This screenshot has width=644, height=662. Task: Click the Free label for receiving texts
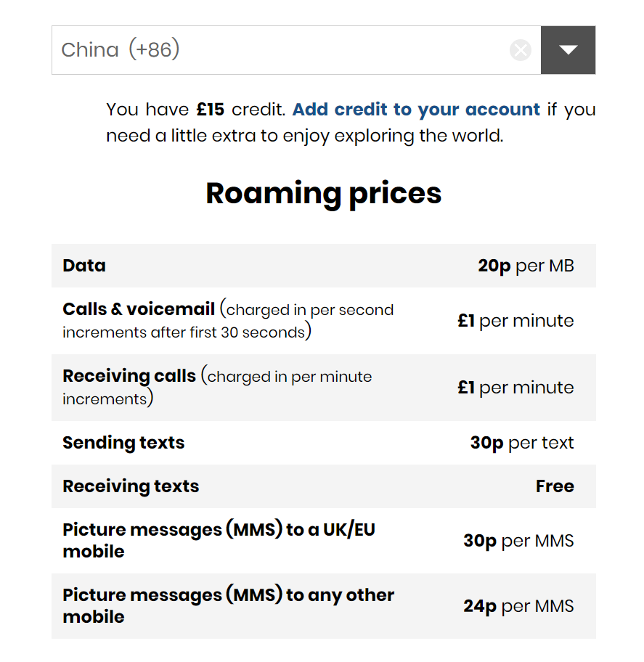click(555, 486)
